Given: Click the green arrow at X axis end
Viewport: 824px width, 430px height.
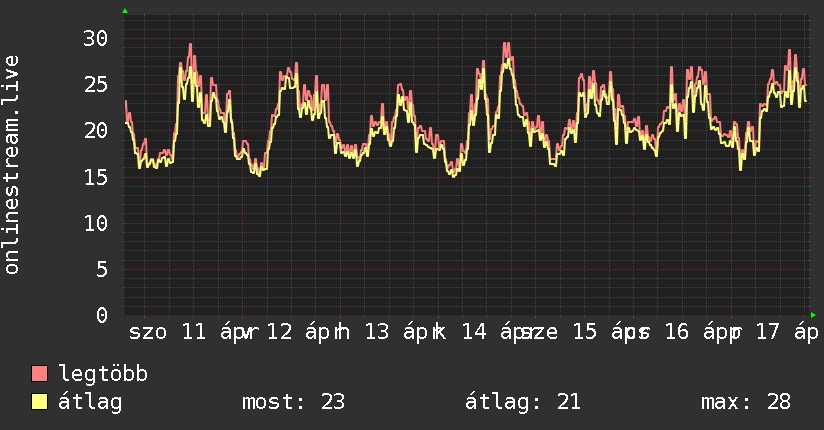Looking at the screenshot, I should point(813,315).
